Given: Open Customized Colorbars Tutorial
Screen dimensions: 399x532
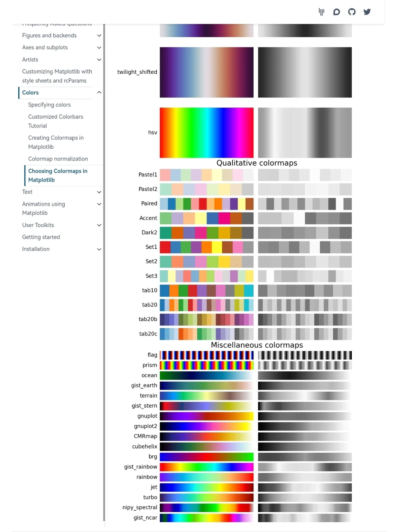Looking at the screenshot, I should pos(55,121).
